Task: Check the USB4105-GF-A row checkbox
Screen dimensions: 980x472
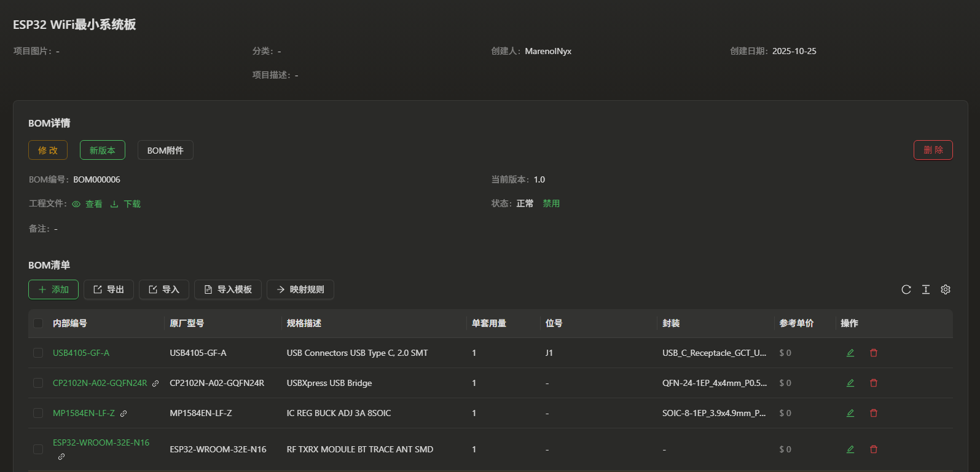Action: coord(38,353)
